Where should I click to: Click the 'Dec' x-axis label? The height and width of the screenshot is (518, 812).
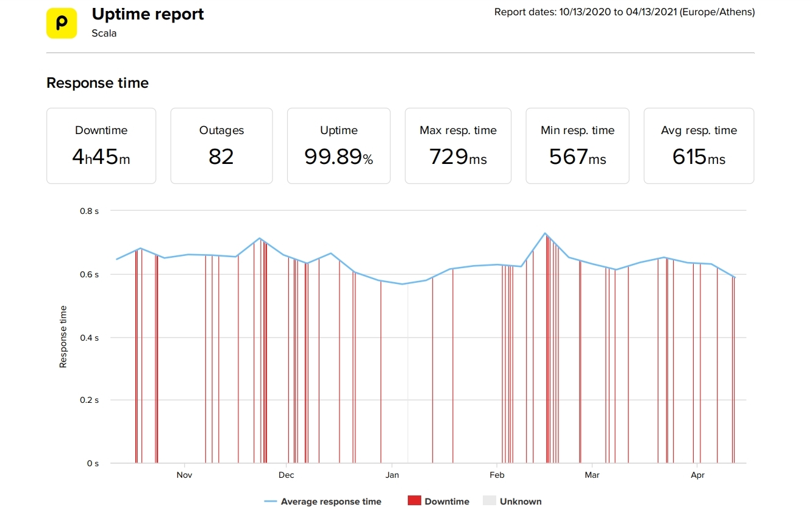[286, 475]
